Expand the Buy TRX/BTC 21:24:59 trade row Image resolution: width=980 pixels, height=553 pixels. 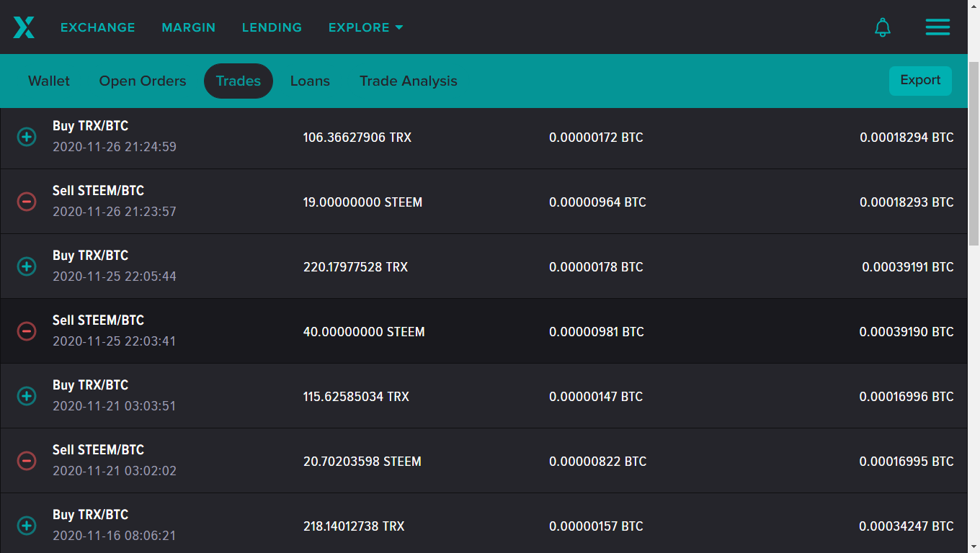click(x=27, y=137)
